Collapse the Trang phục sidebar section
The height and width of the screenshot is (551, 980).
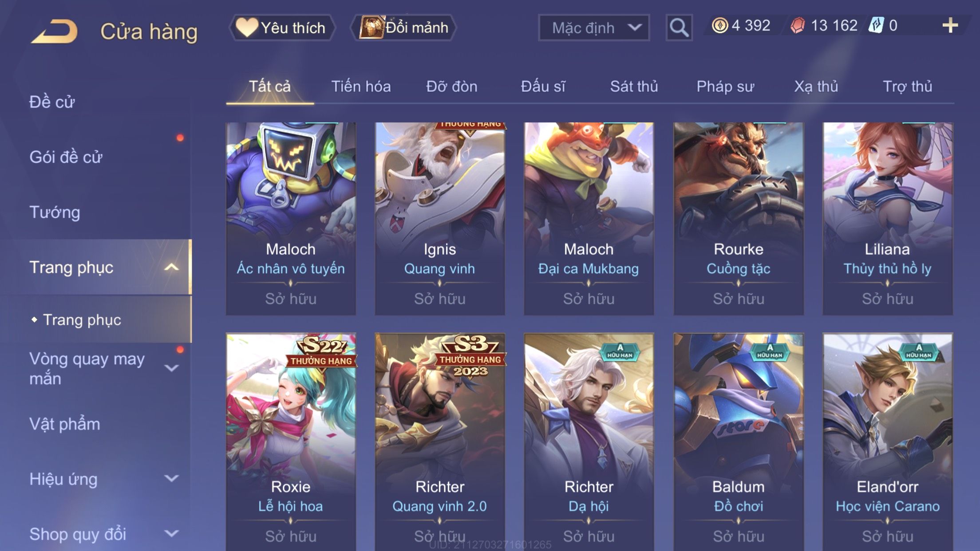[171, 267]
